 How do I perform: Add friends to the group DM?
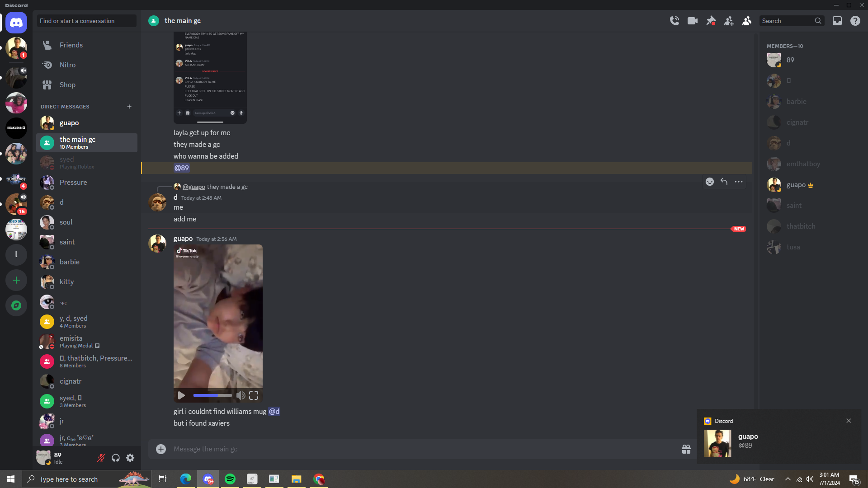point(729,21)
